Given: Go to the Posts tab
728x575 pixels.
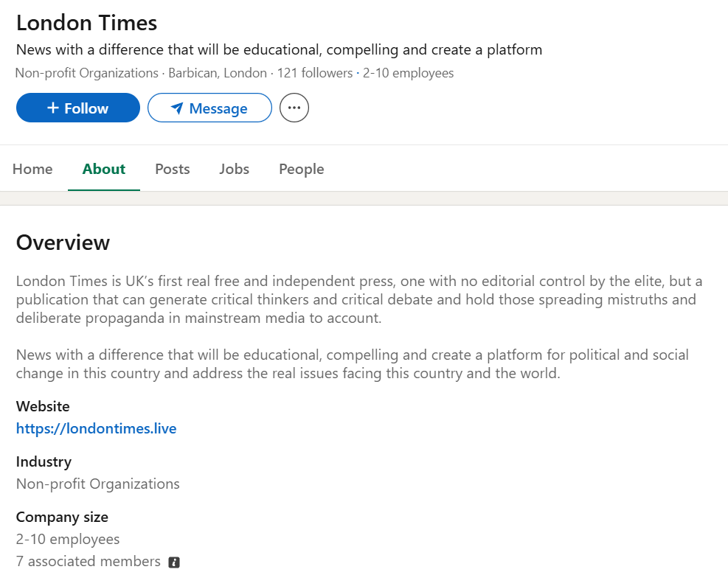Looking at the screenshot, I should coord(173,169).
